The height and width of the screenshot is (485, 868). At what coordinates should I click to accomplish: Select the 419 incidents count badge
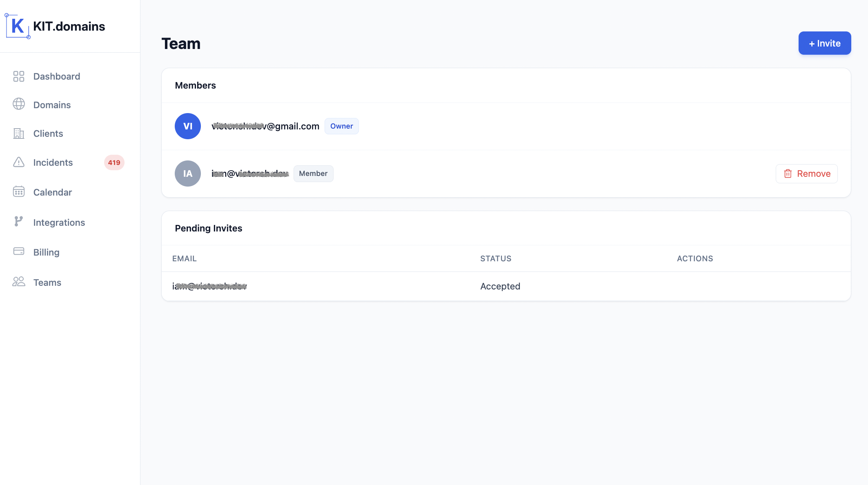[x=114, y=162]
